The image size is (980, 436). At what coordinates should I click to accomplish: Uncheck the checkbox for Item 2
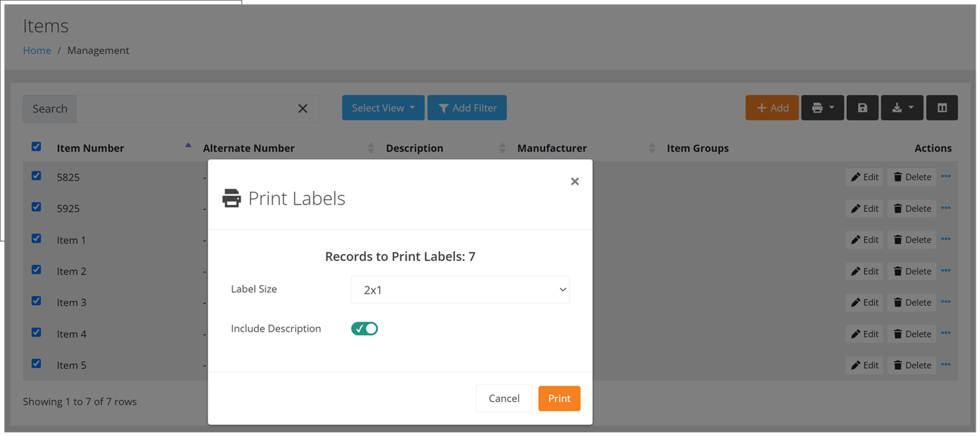pos(36,269)
